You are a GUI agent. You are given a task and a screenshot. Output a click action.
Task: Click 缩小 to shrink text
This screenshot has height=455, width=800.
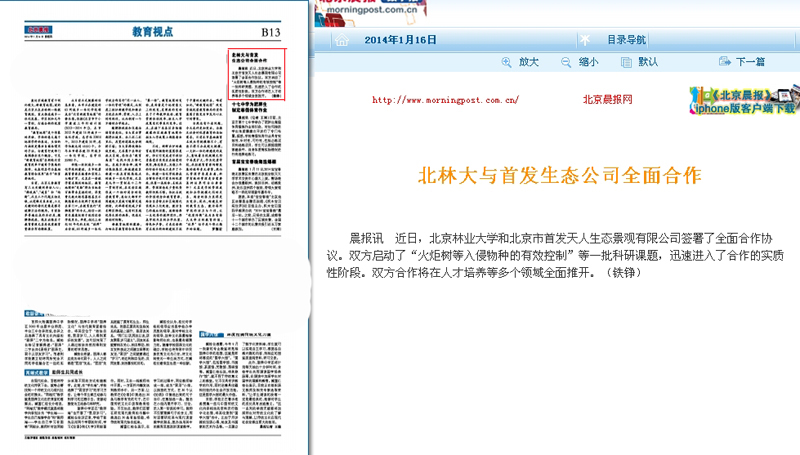[588, 62]
